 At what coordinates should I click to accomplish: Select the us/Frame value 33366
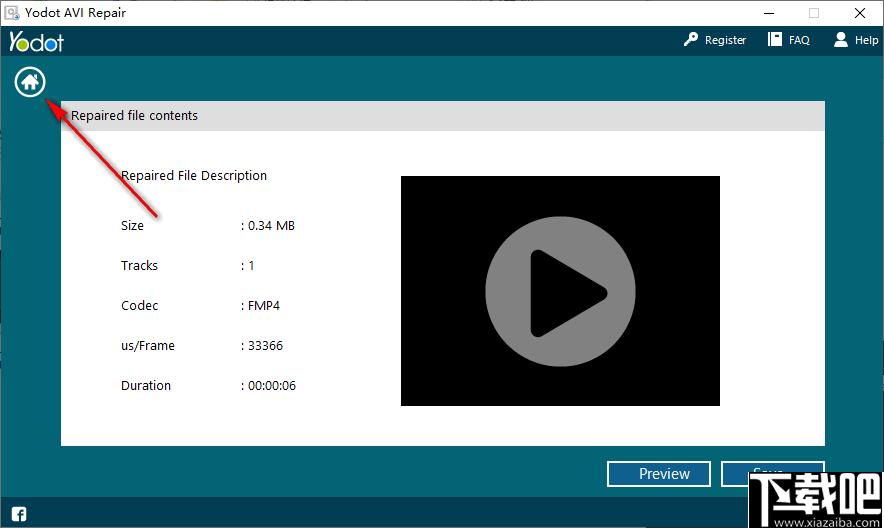[266, 345]
